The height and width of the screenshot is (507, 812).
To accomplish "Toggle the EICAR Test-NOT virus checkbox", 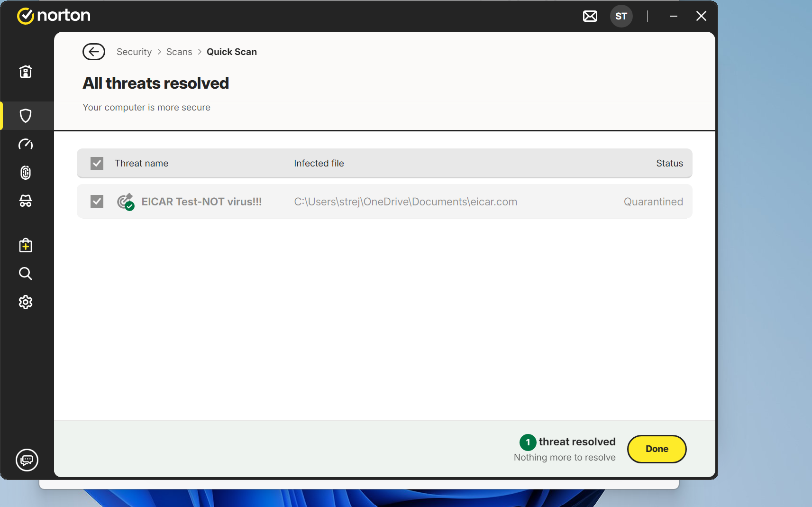I will pyautogui.click(x=97, y=202).
